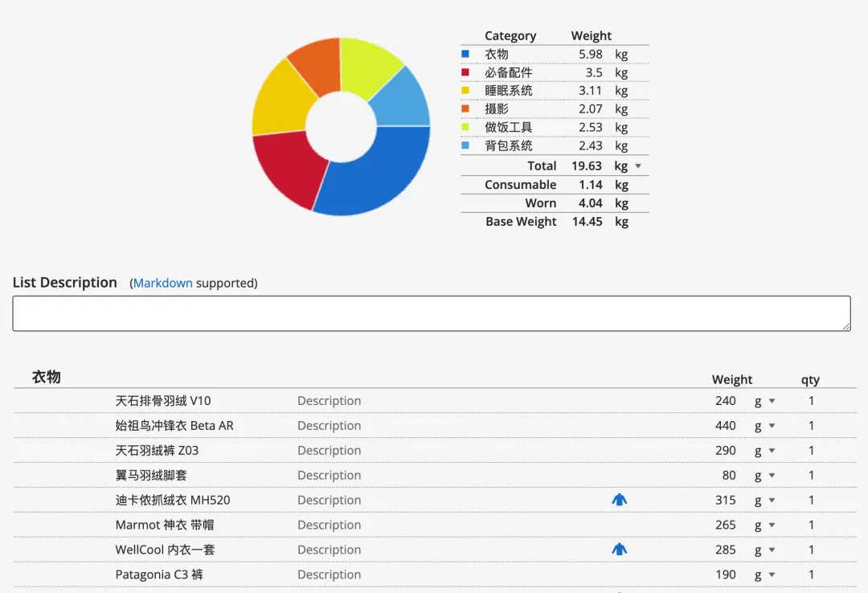Click 背包系统 category name in legend table
868x593 pixels.
508,145
